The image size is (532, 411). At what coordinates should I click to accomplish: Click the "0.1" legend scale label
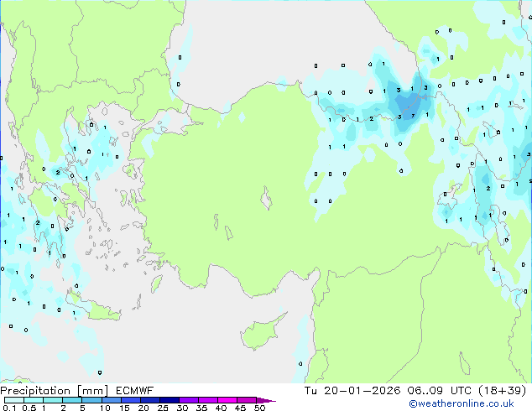(x=9, y=408)
